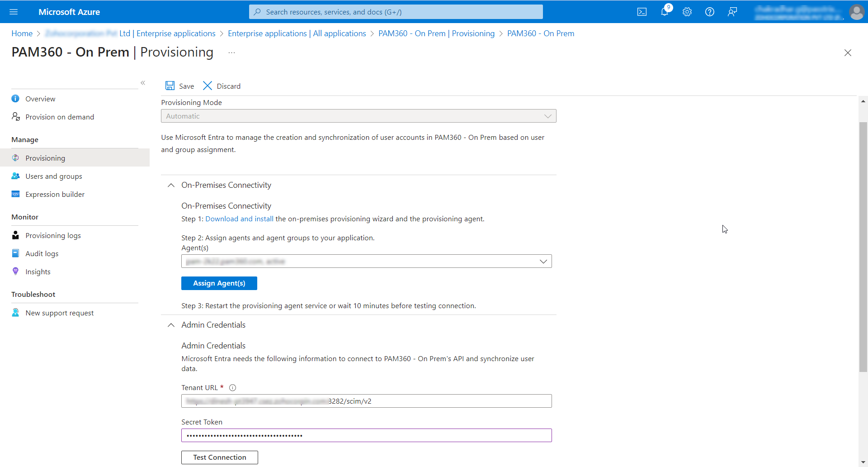The image size is (868, 467).
Task: Click the Tenant URL info icon
Action: (x=233, y=388)
